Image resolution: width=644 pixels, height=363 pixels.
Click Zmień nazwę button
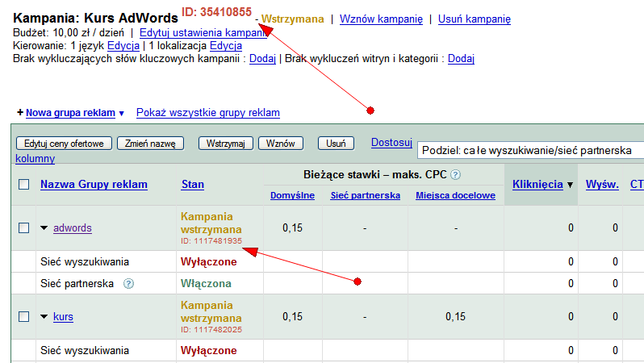(150, 144)
